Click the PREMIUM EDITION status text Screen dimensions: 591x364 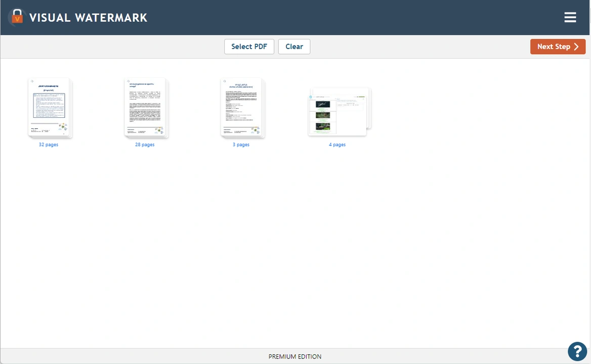coord(295,356)
